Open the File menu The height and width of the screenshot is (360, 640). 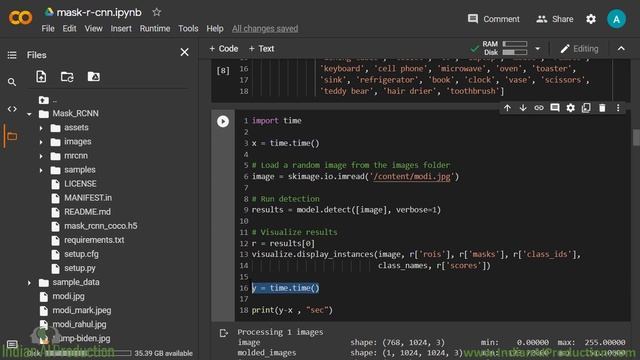(x=48, y=29)
